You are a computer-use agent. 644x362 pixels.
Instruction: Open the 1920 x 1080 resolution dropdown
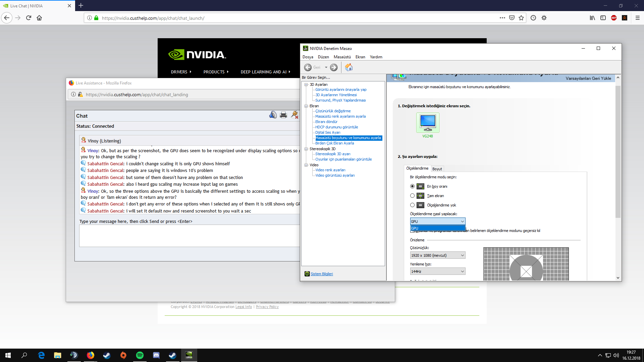pyautogui.click(x=437, y=255)
